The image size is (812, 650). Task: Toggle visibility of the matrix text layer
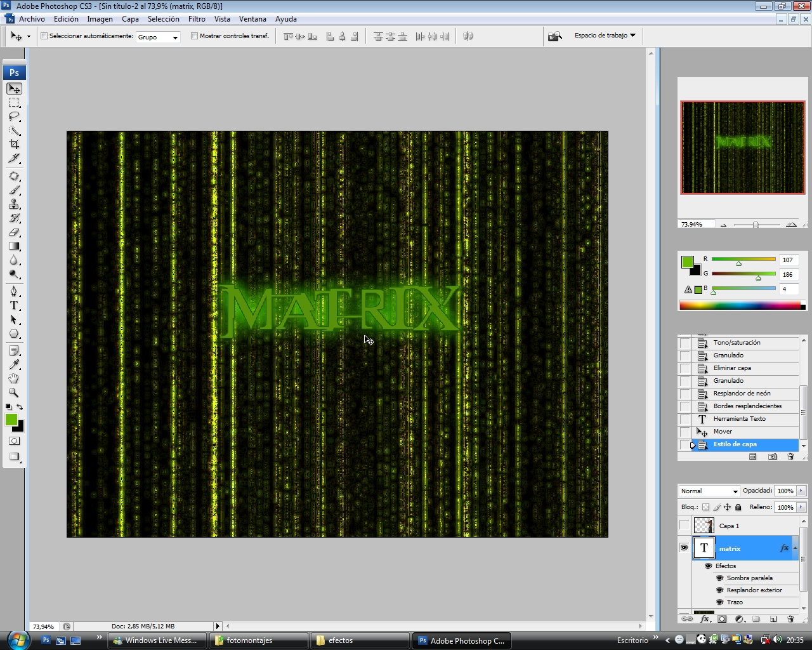coord(684,548)
